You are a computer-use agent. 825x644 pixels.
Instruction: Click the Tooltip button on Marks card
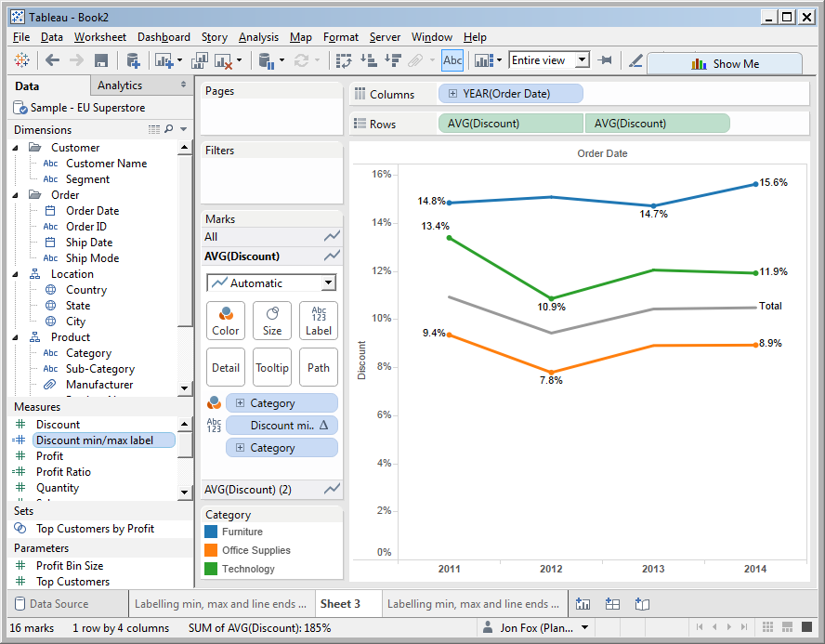pyautogui.click(x=271, y=367)
